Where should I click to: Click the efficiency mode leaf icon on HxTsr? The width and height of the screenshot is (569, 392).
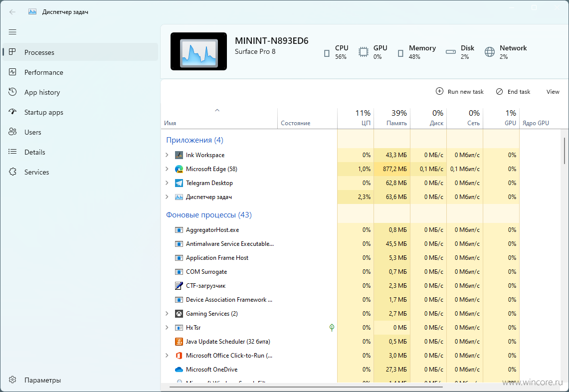coord(332,327)
